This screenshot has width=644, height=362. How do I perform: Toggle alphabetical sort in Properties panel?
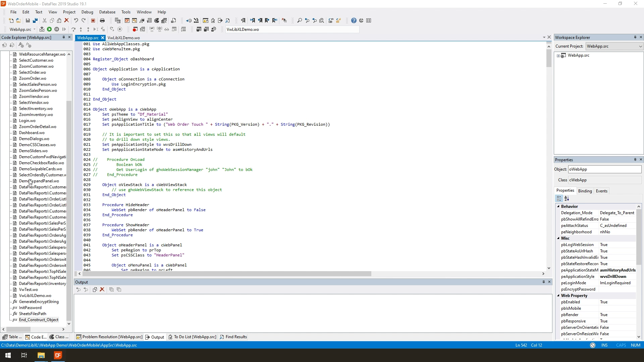point(567,199)
